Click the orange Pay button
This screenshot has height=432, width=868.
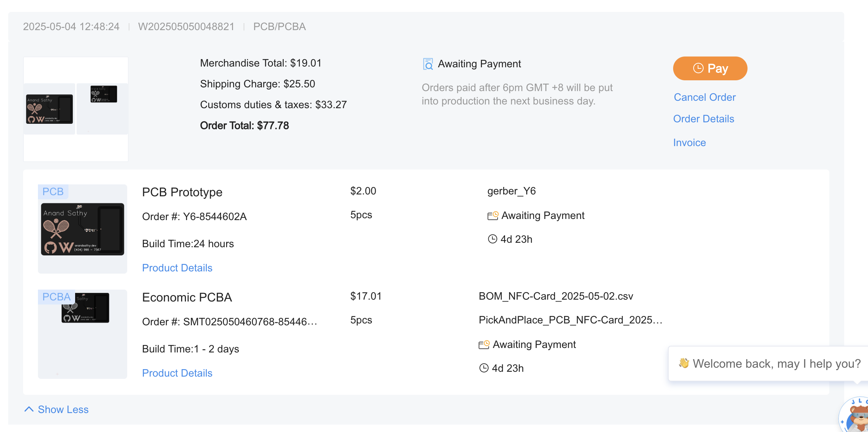click(710, 68)
